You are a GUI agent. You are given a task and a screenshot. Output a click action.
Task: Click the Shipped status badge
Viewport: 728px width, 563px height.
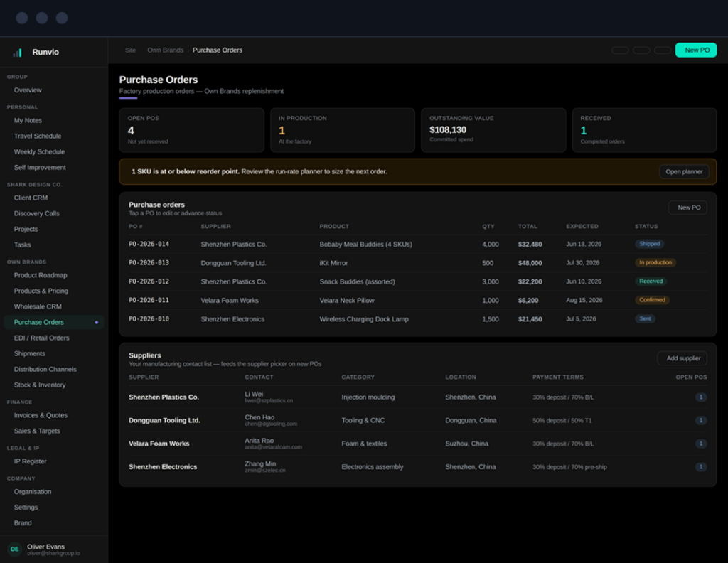tap(650, 244)
